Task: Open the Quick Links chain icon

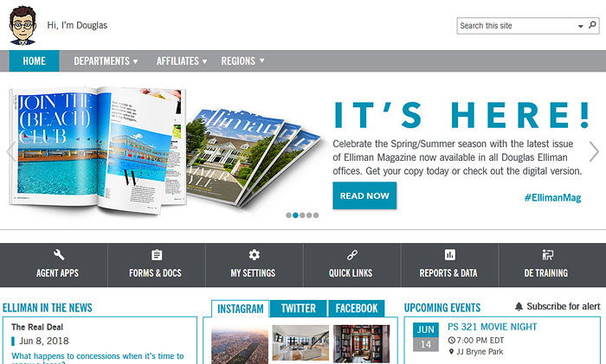Action: pos(351,255)
